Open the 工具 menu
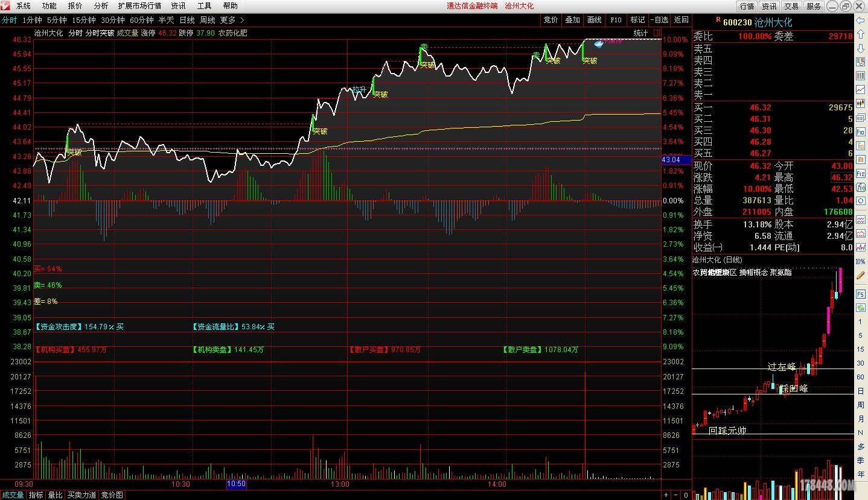The height and width of the screenshot is (500, 868). [205, 6]
